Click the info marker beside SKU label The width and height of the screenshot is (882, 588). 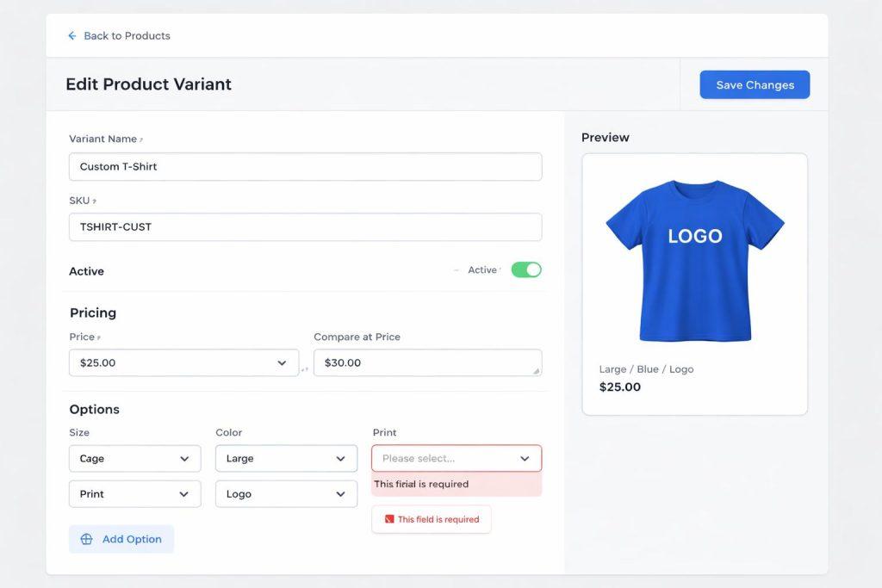[95, 201]
